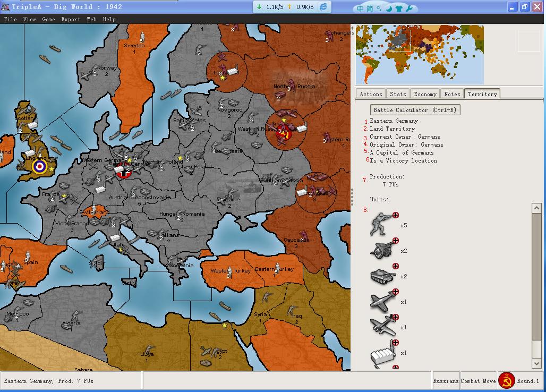Select the factory icon in the Units list

point(382,353)
